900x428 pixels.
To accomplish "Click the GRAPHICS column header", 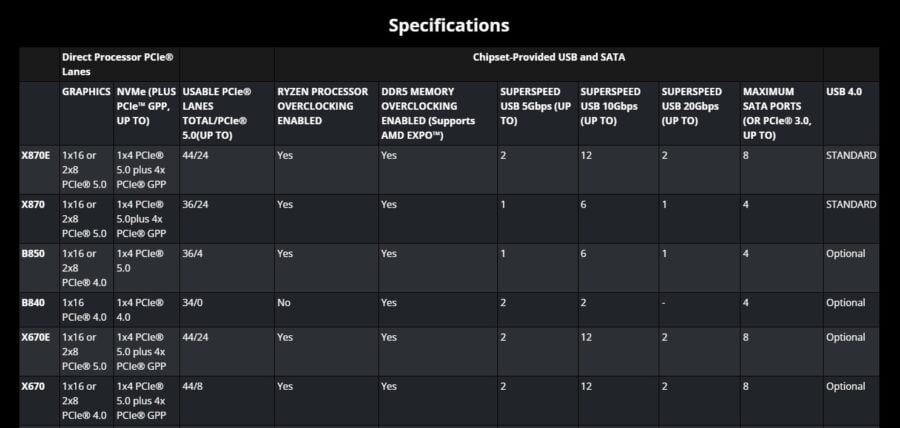I will (x=86, y=92).
